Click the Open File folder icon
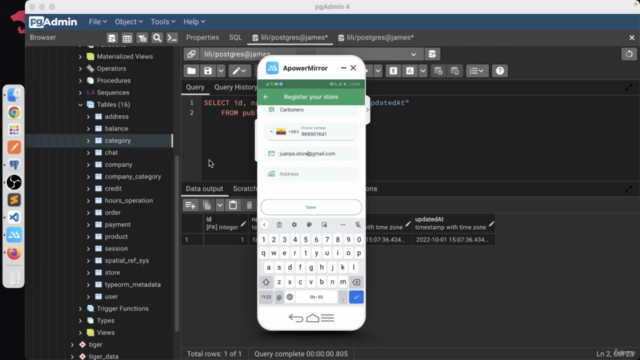640x360 pixels. pyautogui.click(x=191, y=71)
